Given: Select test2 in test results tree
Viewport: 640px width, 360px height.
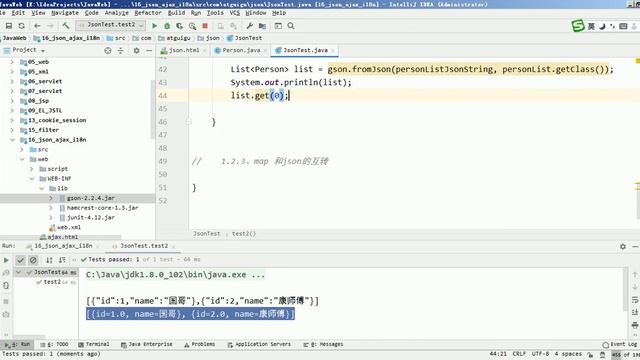Looking at the screenshot, I should (x=52, y=282).
